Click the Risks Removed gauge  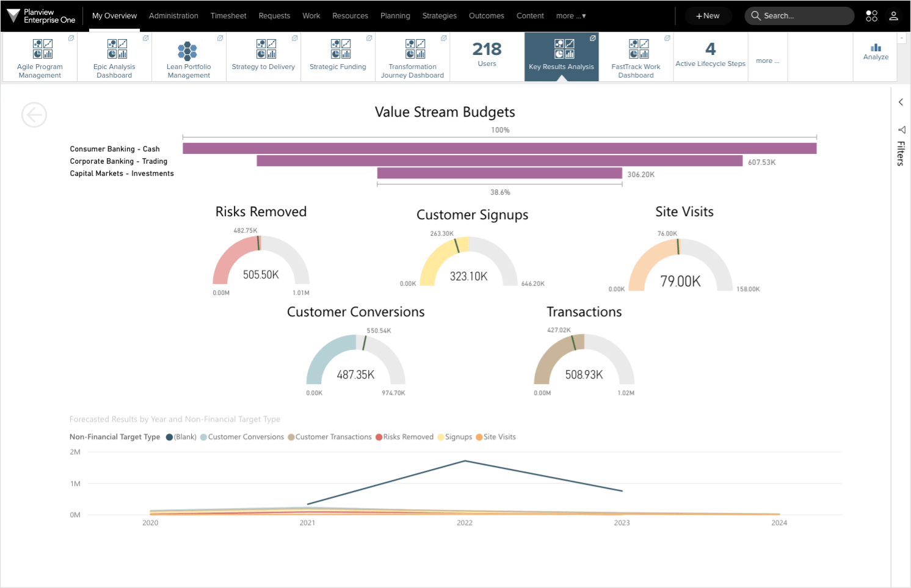(261, 260)
